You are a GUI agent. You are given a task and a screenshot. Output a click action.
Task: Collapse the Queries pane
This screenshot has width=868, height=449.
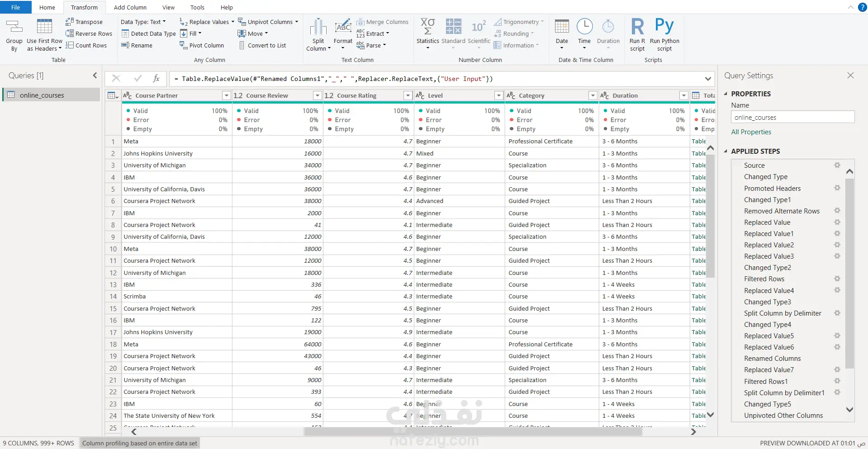95,76
